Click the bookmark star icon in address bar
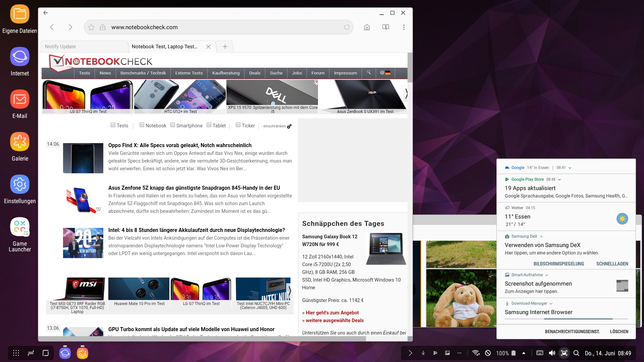Viewport: 644px width, 362px height. click(x=91, y=27)
